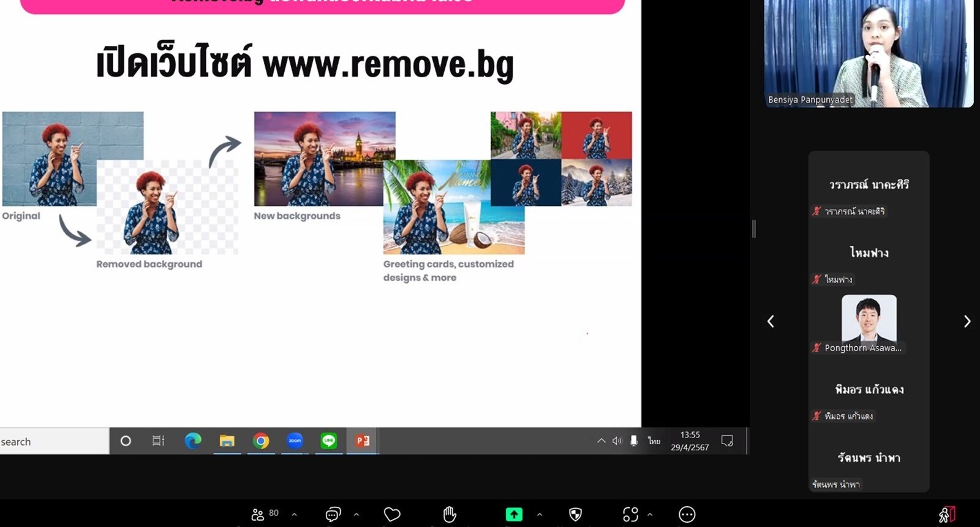Click the Windows taskbar search box

click(x=55, y=441)
